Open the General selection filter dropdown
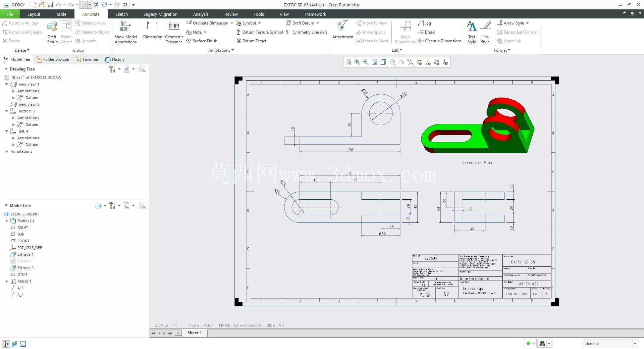 (635, 344)
